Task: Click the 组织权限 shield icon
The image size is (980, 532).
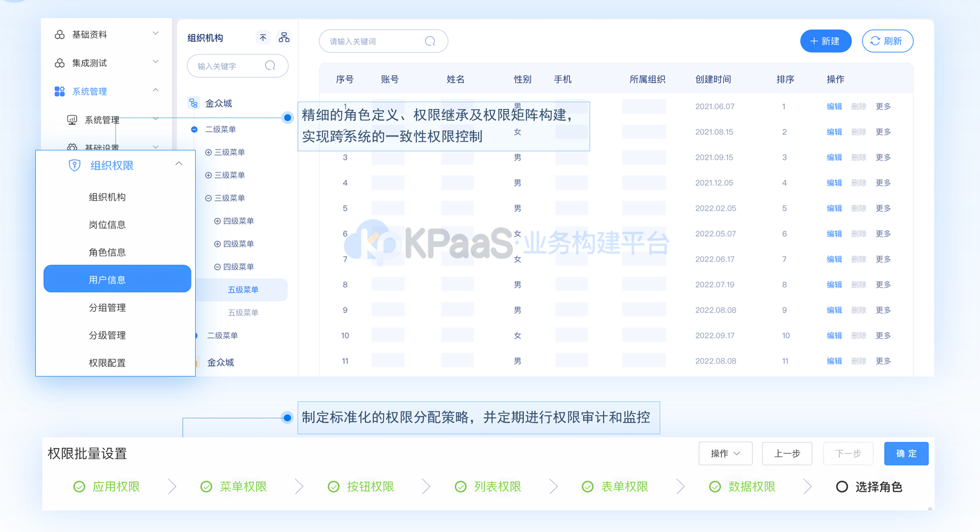Action: 74,165
